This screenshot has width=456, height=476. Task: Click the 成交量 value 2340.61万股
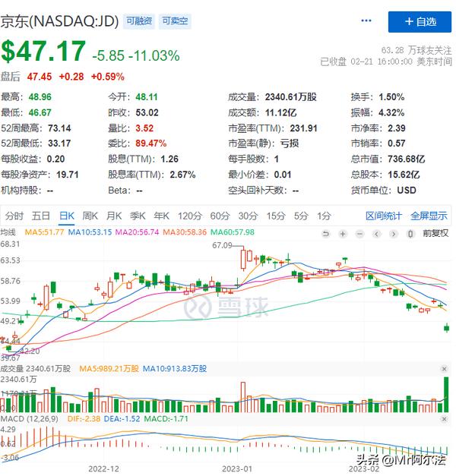pos(290,97)
